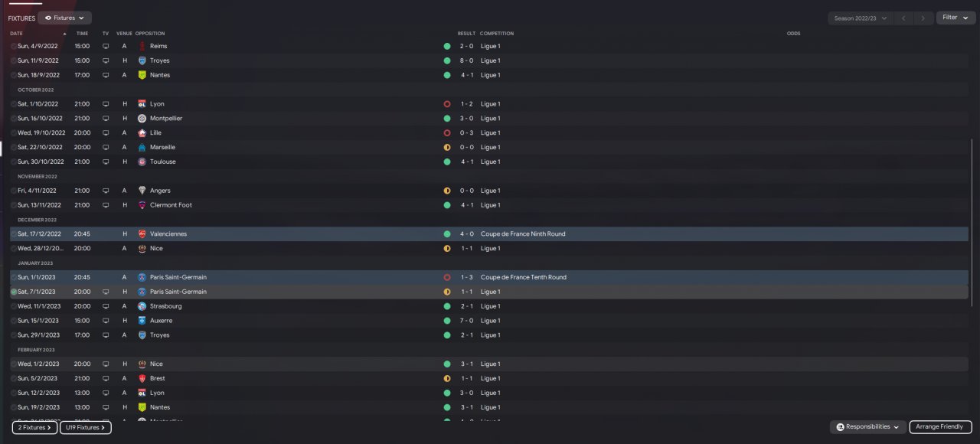The height and width of the screenshot is (444, 980).
Task: Select the row circle for Sun 4/9/2022
Action: tap(14, 46)
